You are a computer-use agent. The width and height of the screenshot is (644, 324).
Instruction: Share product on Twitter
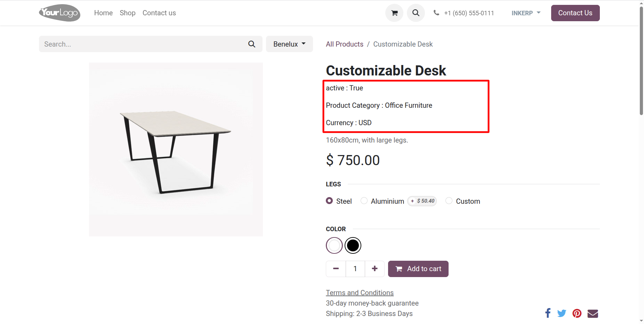562,313
